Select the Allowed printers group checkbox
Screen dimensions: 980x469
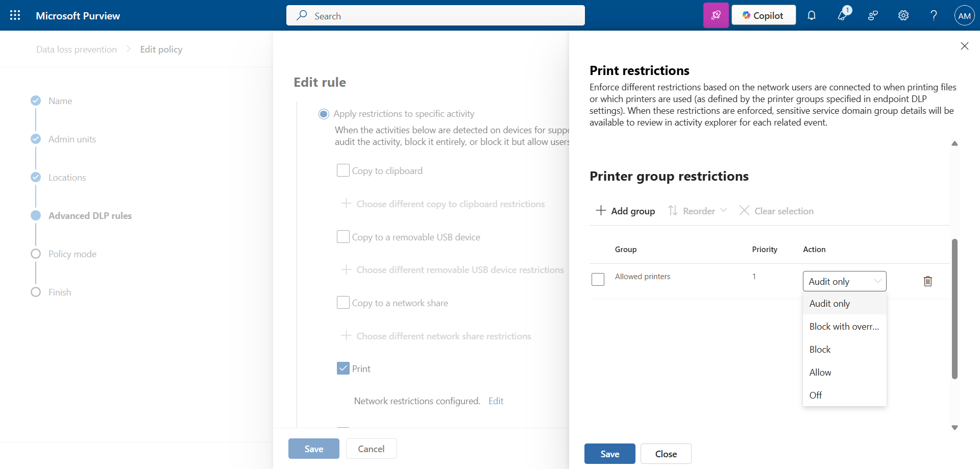598,279
